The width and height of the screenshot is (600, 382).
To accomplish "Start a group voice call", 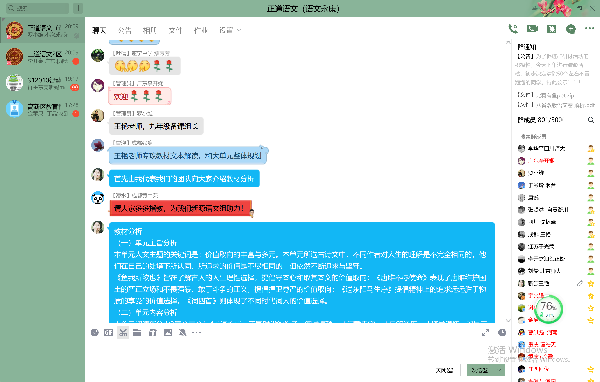I will pyautogui.click(x=513, y=29).
